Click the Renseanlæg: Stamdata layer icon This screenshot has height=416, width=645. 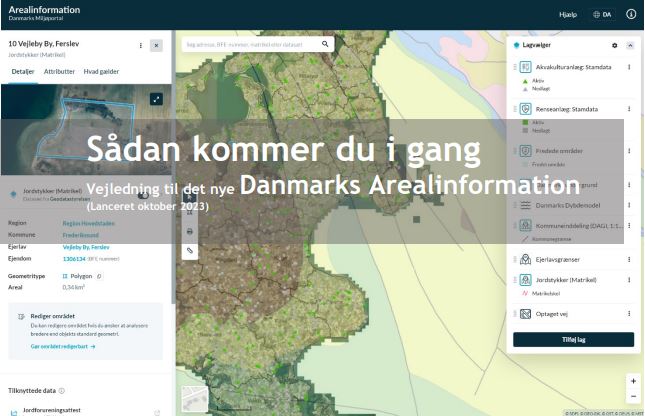(525, 109)
